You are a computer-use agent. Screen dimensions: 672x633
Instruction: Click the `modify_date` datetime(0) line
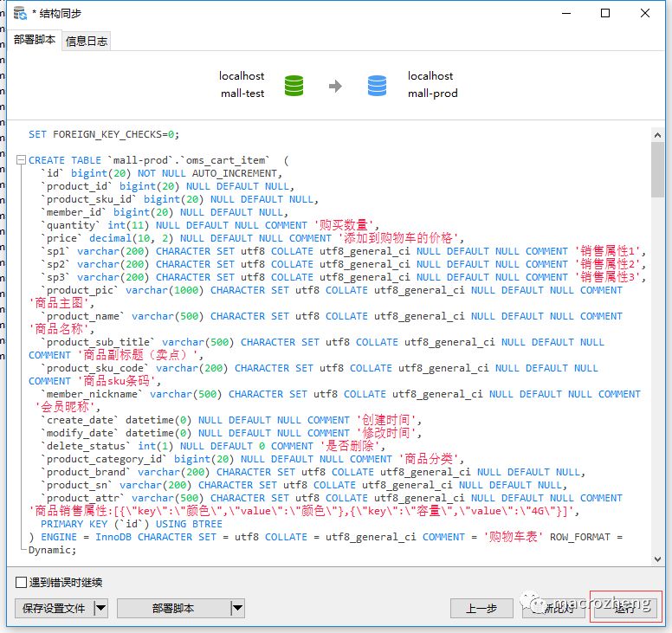click(231, 433)
